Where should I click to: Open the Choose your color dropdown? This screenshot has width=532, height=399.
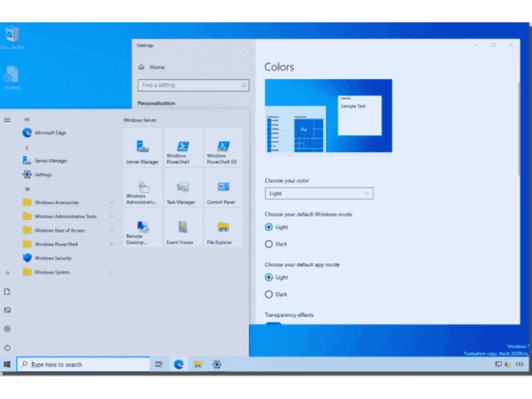click(x=319, y=194)
